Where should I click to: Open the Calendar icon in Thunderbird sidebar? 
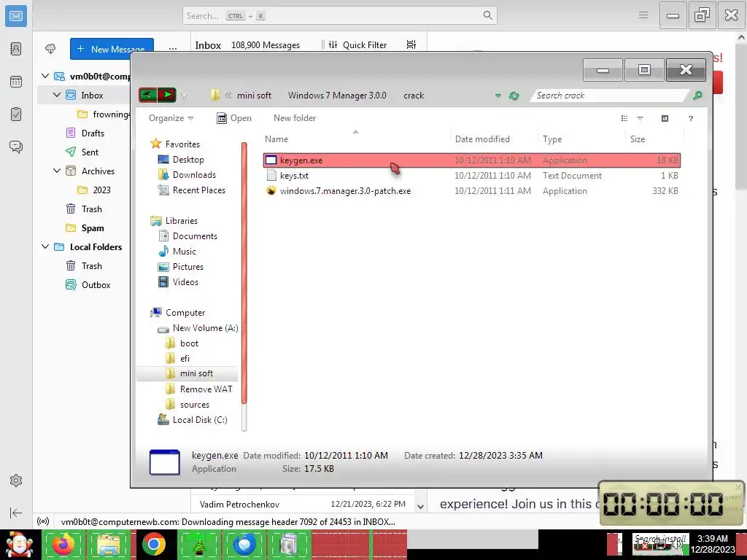(16, 82)
